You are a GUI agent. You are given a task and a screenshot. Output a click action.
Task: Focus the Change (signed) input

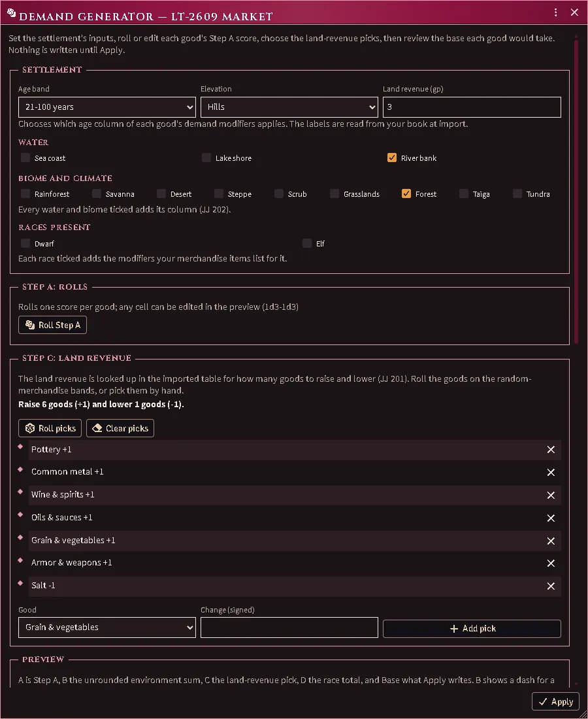289,627
